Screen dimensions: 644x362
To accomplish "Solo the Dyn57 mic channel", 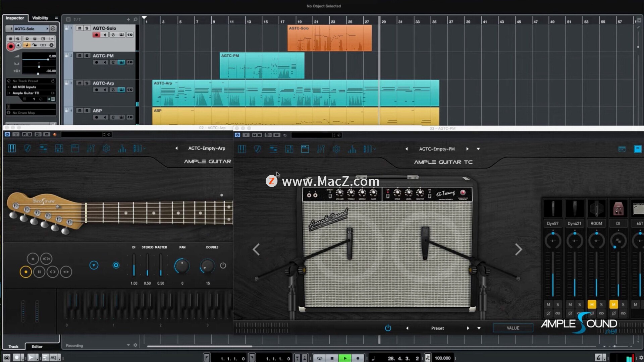I will pyautogui.click(x=558, y=304).
